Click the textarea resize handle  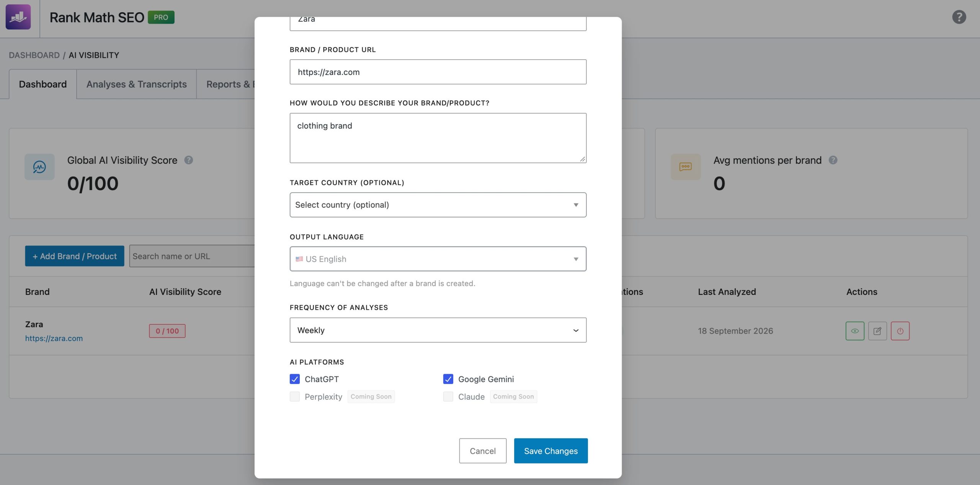pos(582,159)
